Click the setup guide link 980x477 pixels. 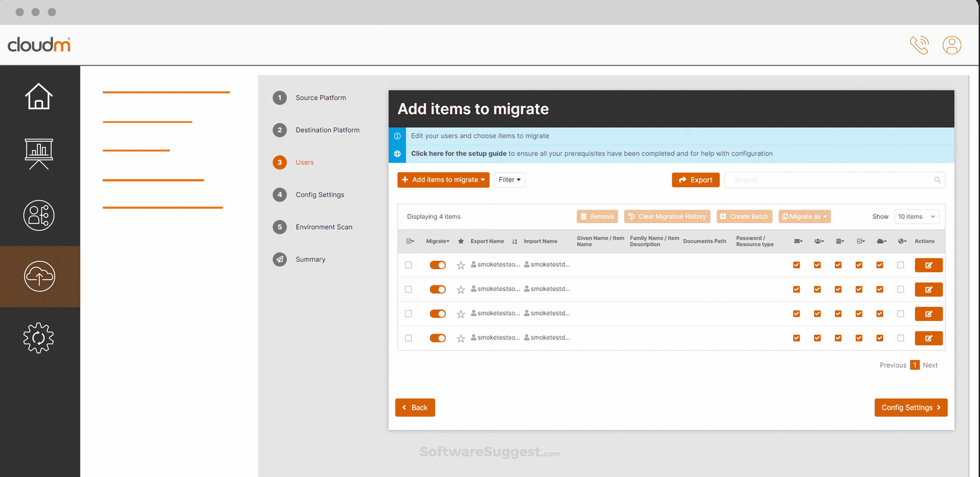(x=458, y=153)
